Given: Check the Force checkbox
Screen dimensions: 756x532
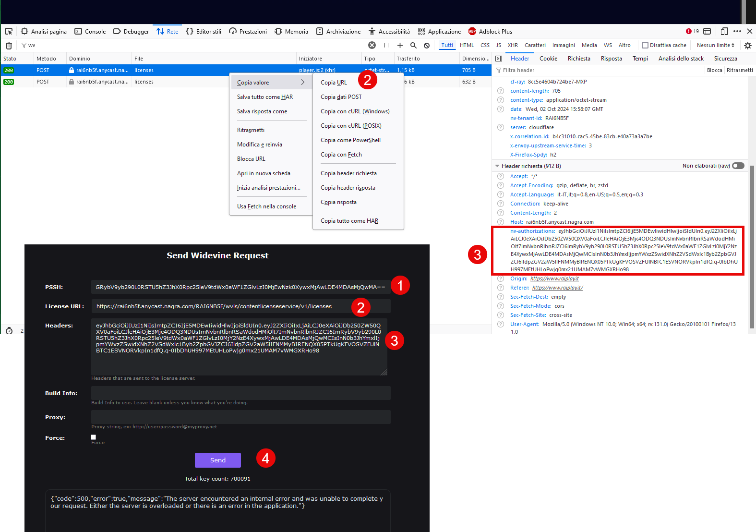Looking at the screenshot, I should [x=94, y=437].
